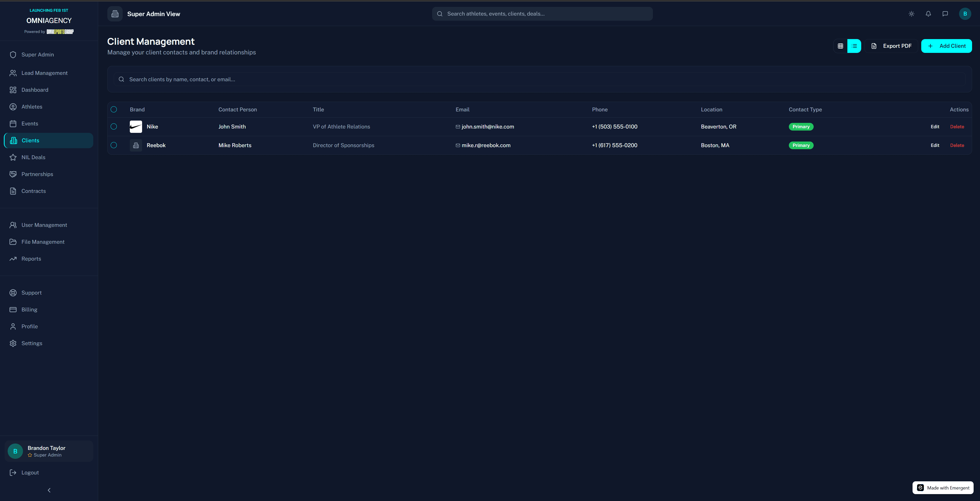Viewport: 980px width, 501px height.
Task: Click the Super Admin View building icon
Action: point(115,14)
